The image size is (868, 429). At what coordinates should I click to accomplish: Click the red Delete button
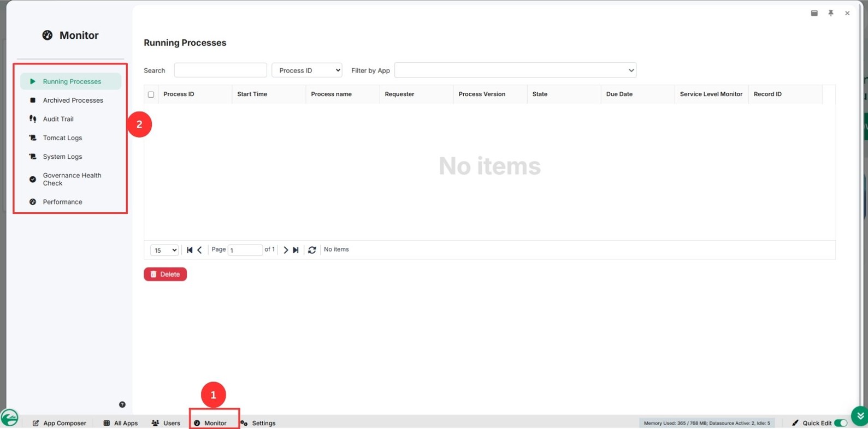coord(166,274)
